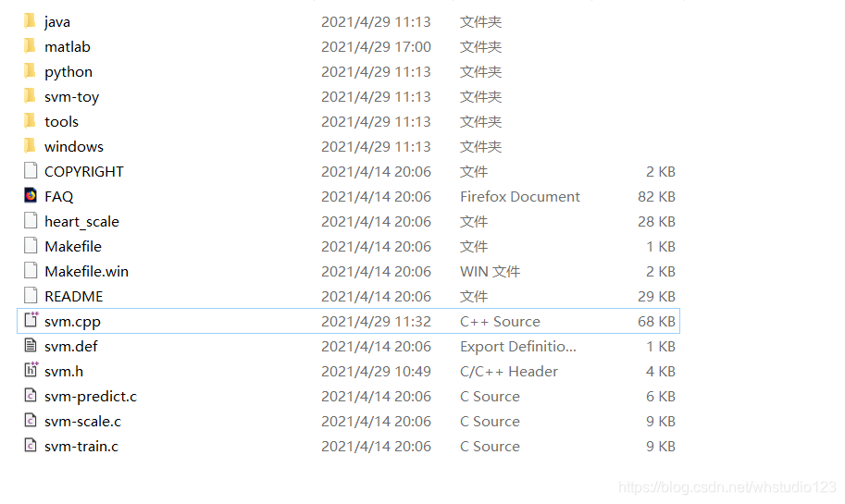Click the C/C++ Header type label

[509, 372]
